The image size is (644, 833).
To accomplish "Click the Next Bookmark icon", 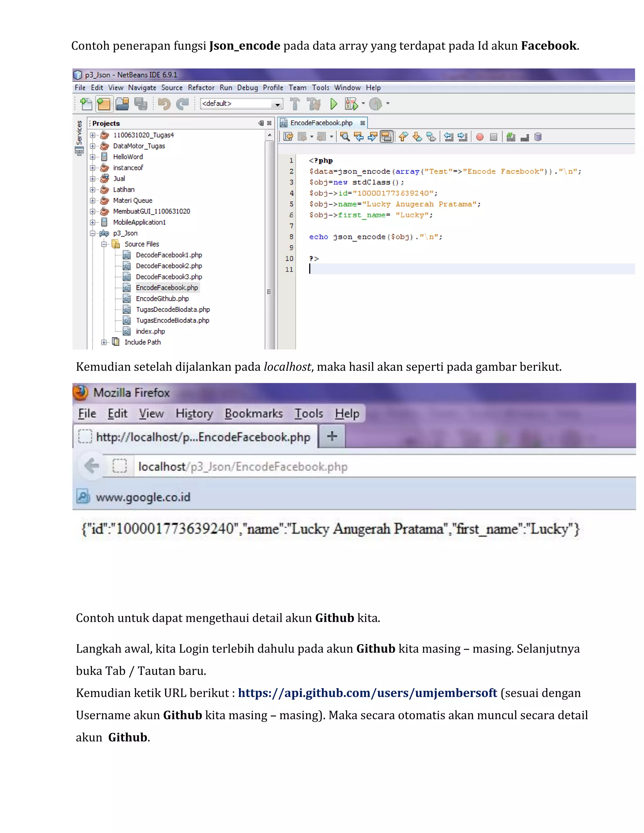I will tap(417, 136).
